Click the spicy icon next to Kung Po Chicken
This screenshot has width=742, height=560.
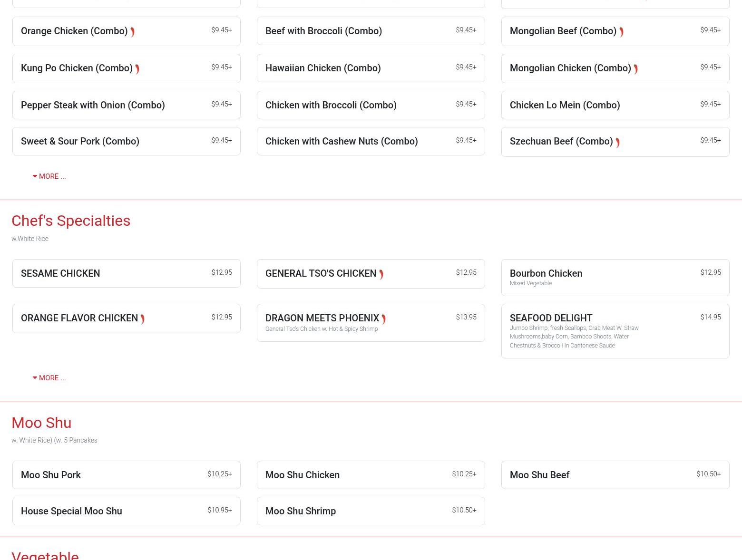(x=137, y=69)
